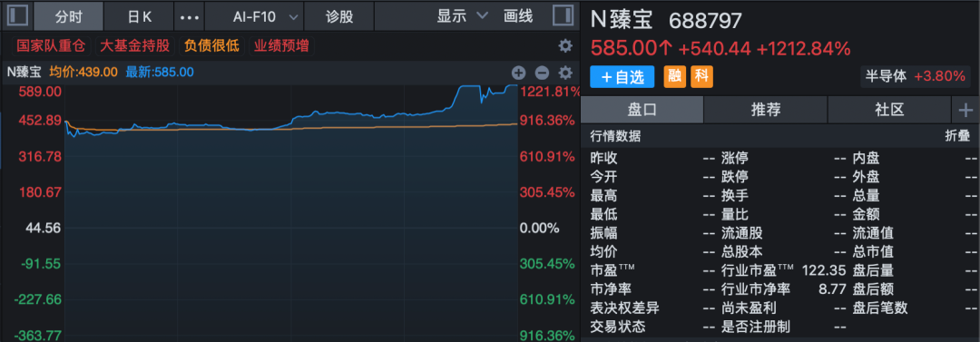This screenshot has width=980, height=342.
Task: Open the more chart periods ellipsis
Action: (x=190, y=17)
